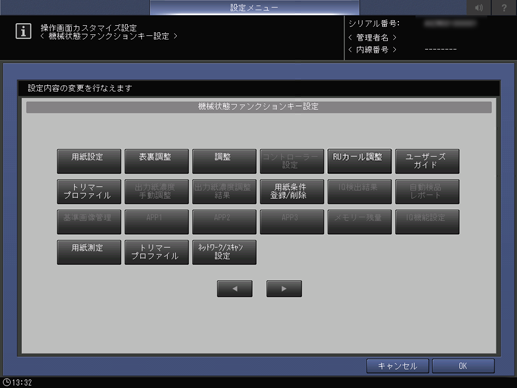Select the IQ検出結果 key
The width and height of the screenshot is (517, 388).
(x=360, y=192)
